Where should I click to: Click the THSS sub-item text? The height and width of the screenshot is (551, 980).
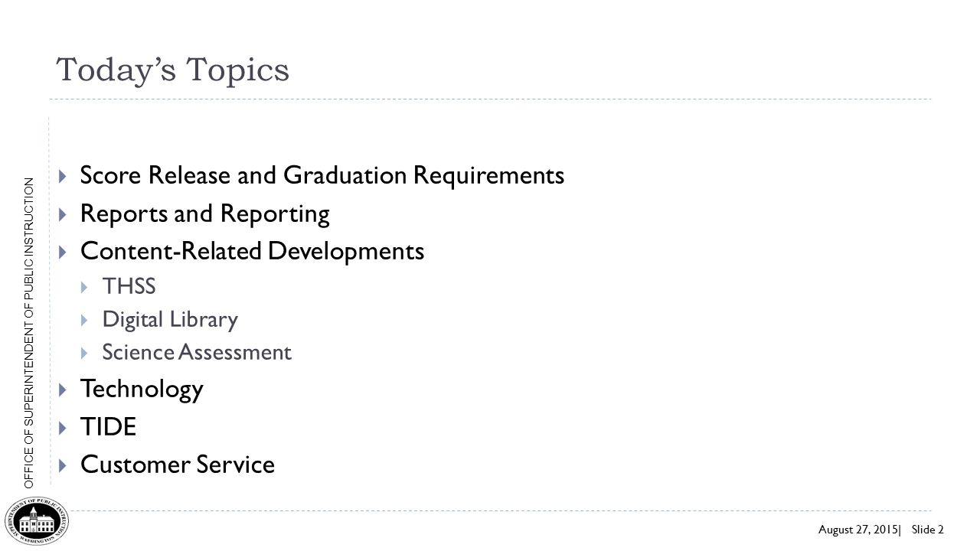click(x=129, y=287)
